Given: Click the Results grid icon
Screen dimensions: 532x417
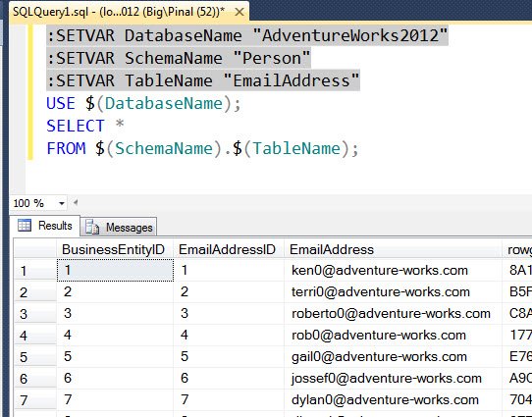Looking at the screenshot, I should pyautogui.click(x=25, y=226).
